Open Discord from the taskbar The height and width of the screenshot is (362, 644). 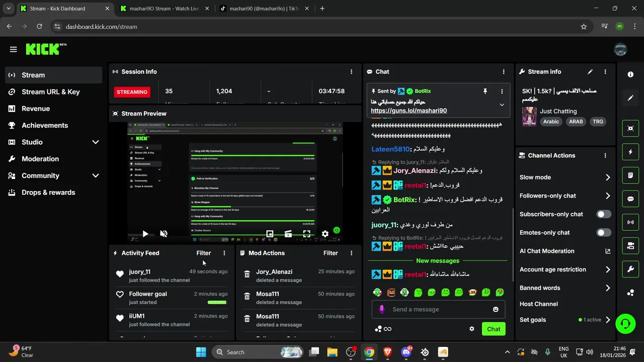(x=406, y=352)
